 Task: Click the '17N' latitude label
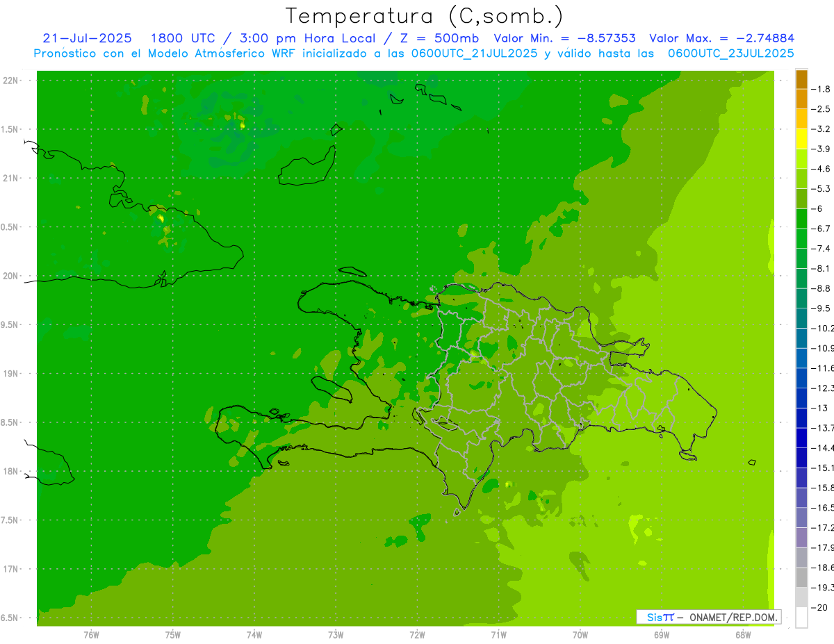10,569
